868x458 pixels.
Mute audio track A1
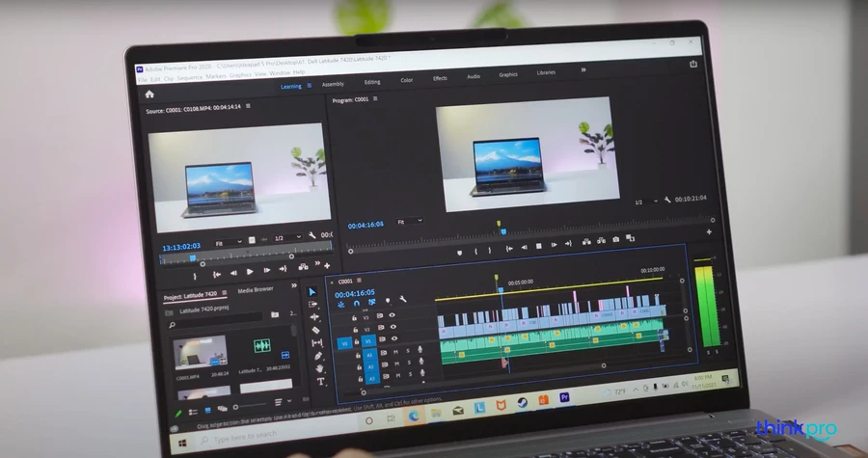[395, 351]
